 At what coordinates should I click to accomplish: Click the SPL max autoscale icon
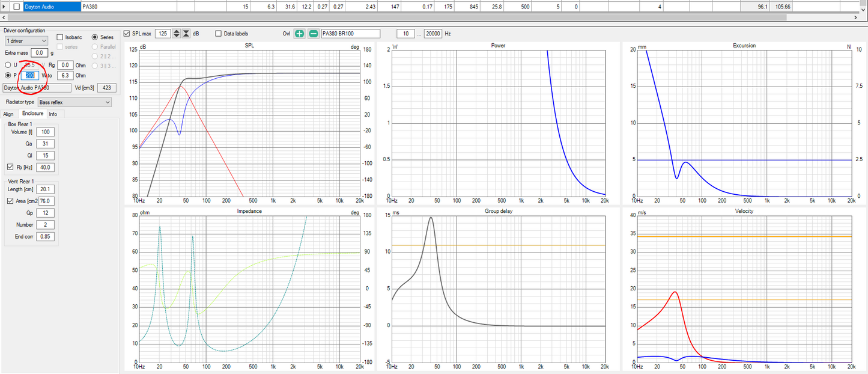pyautogui.click(x=186, y=34)
